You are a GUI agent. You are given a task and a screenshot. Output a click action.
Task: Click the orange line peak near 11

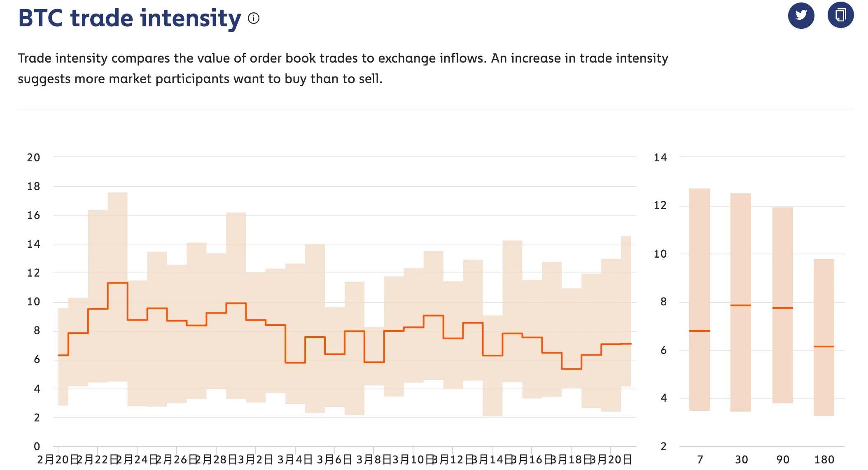118,283
